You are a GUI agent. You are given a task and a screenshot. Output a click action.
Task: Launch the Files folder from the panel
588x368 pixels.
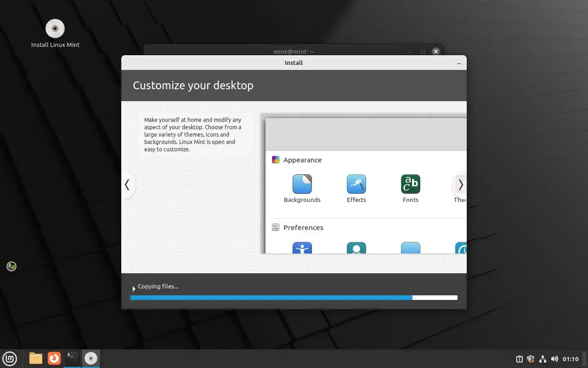pyautogui.click(x=36, y=358)
